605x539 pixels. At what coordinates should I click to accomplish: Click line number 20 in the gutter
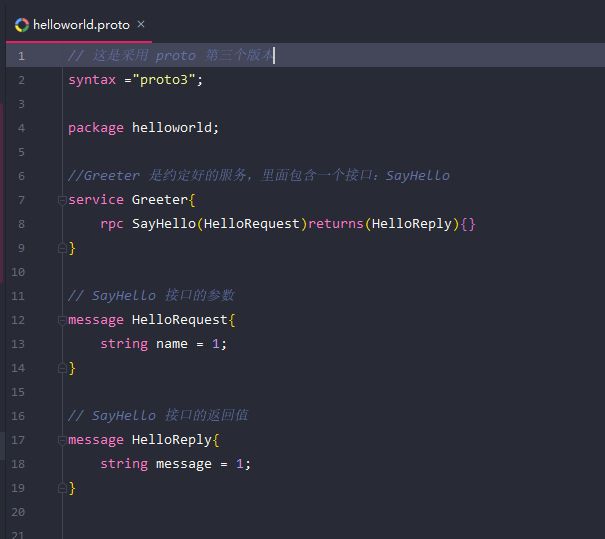coord(18,512)
